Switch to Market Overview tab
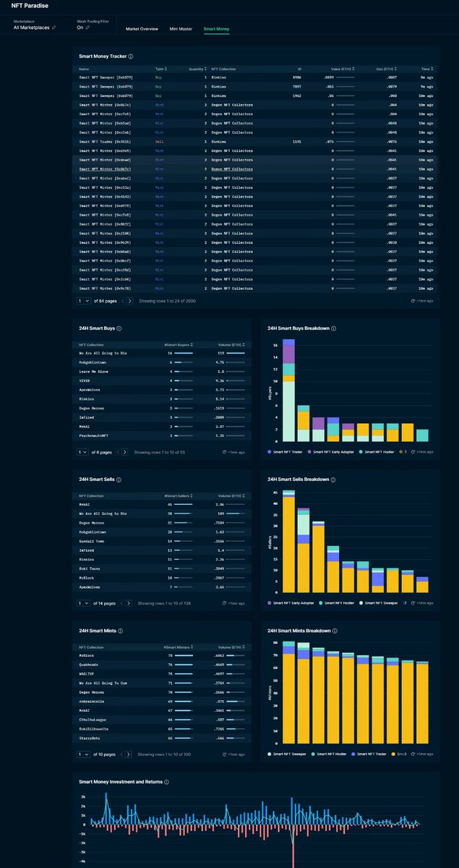Screen dimensions: 459x868 click(142, 29)
